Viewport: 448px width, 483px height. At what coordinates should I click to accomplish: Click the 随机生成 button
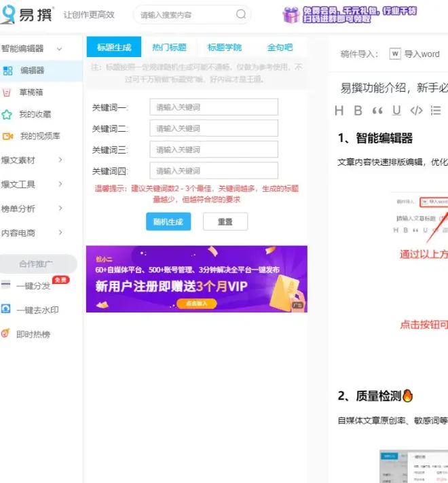click(x=168, y=221)
